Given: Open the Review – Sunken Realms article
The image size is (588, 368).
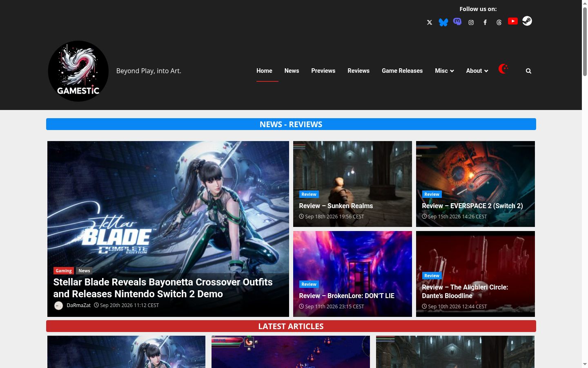Looking at the screenshot, I should (336, 206).
